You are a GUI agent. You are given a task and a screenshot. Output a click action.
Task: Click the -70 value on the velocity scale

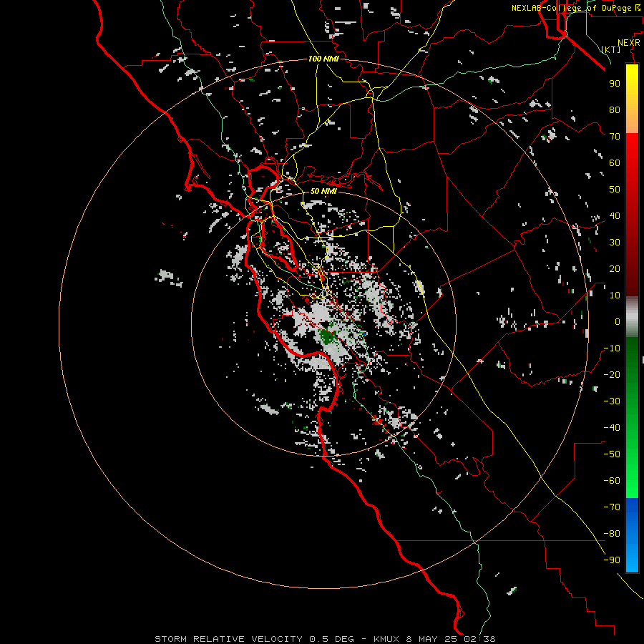click(612, 507)
